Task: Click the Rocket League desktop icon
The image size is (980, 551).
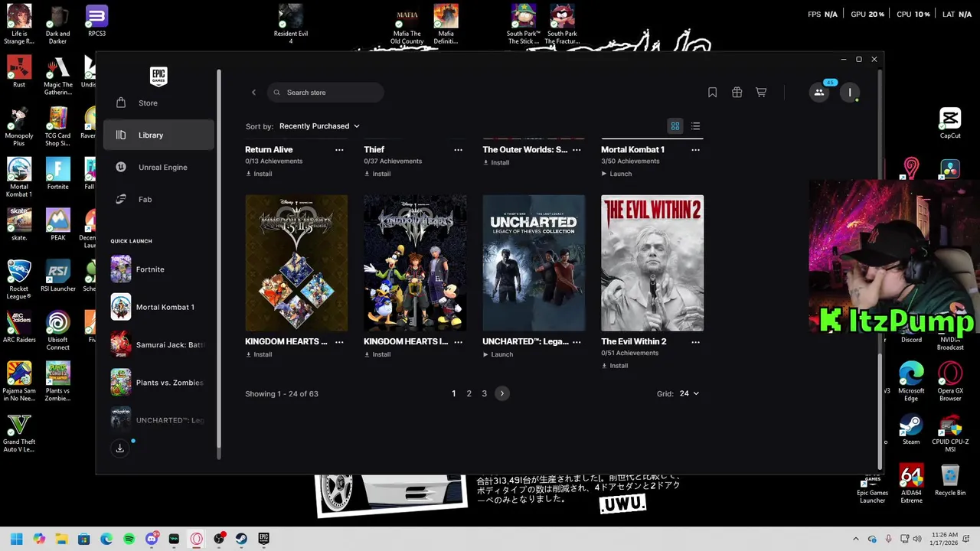Action: (x=19, y=280)
